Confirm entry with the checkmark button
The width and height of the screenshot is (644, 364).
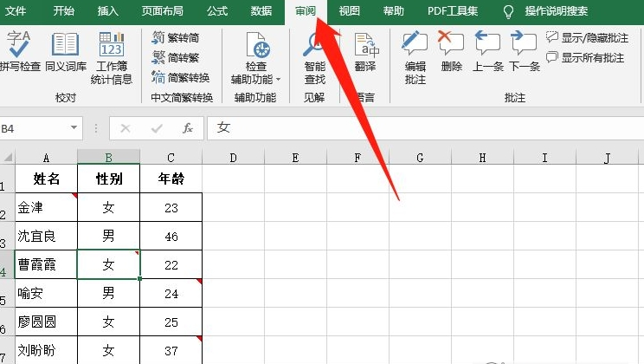click(157, 129)
